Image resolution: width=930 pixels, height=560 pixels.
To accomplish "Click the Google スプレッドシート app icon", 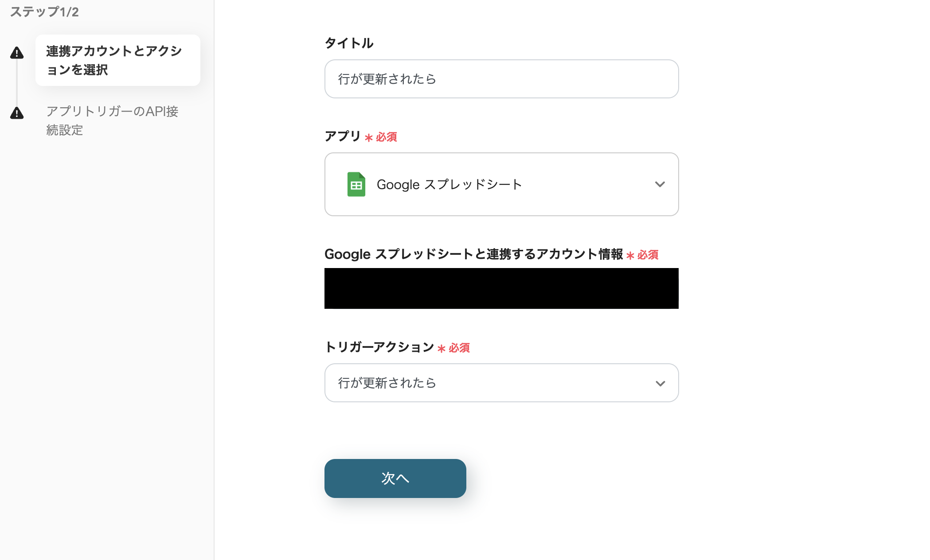I will point(357,184).
